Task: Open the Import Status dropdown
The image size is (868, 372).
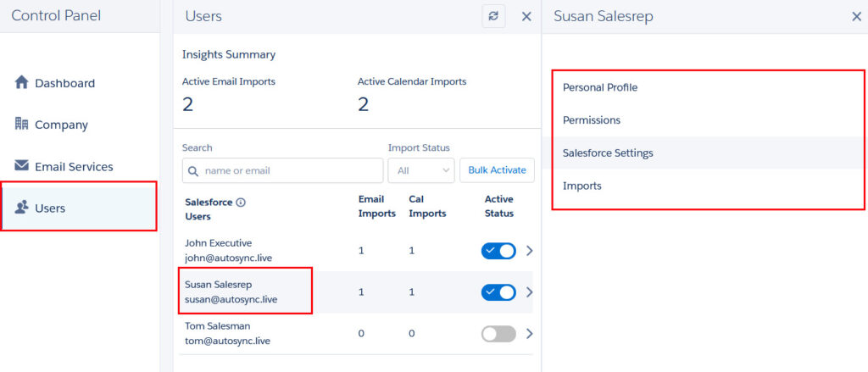Action: 421,170
